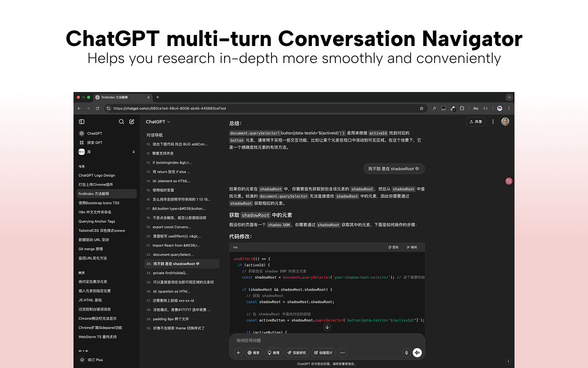
Task: Toggle the 深度研究 deep research pill
Action: click(297, 353)
